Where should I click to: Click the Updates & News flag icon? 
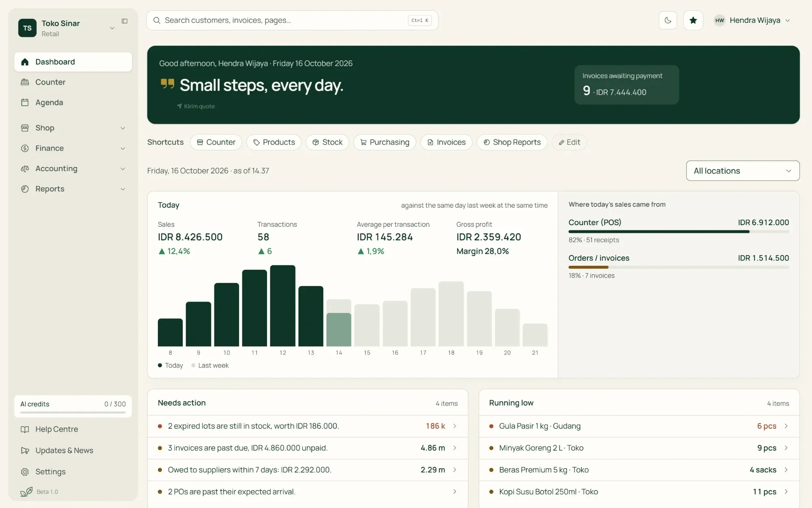point(25,451)
